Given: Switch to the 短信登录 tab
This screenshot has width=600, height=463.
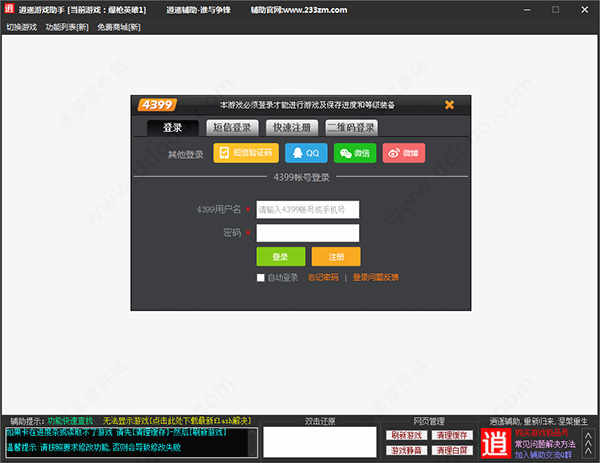Looking at the screenshot, I should (232, 127).
